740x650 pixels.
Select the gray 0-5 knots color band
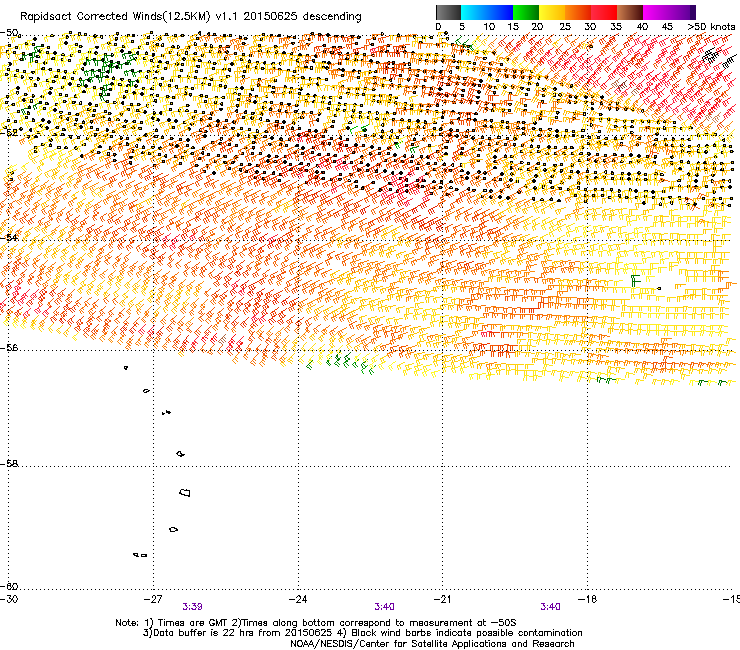[448, 12]
